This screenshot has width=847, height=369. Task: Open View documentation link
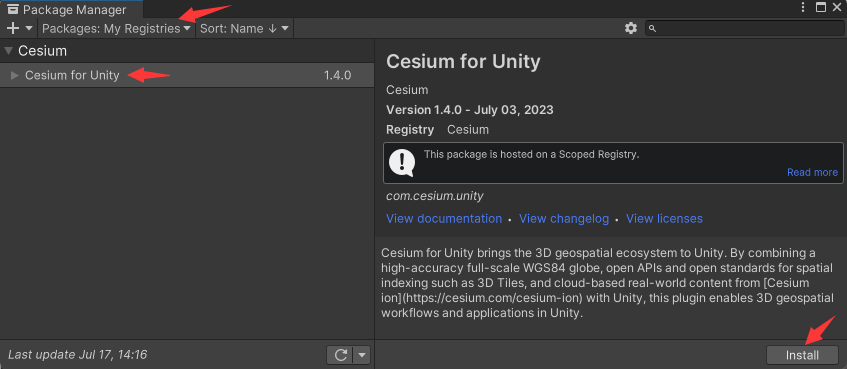pyautogui.click(x=444, y=218)
